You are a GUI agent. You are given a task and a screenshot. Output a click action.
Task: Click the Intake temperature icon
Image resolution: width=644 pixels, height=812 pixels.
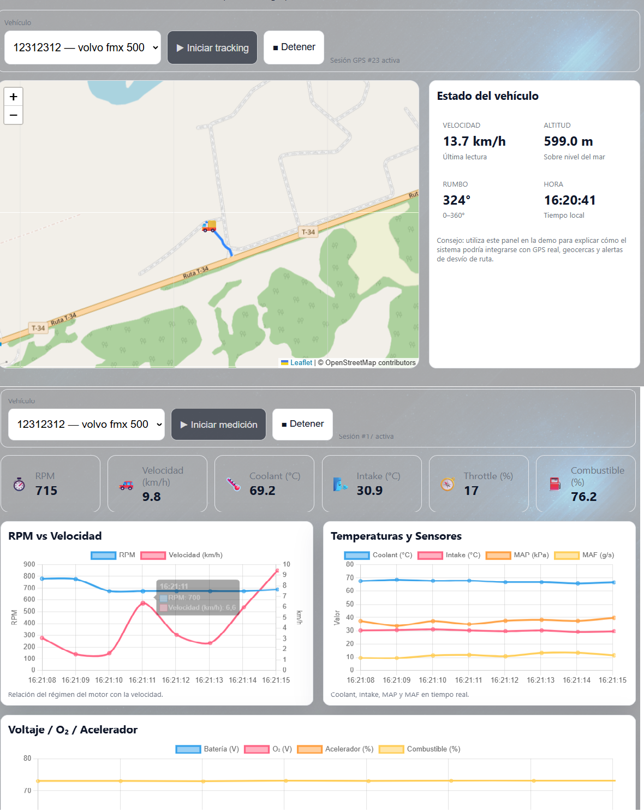(x=341, y=484)
